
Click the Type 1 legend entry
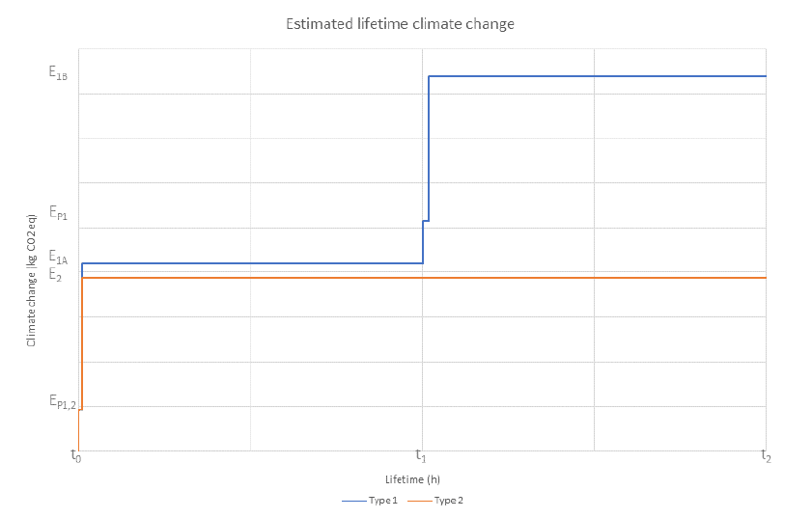370,501
